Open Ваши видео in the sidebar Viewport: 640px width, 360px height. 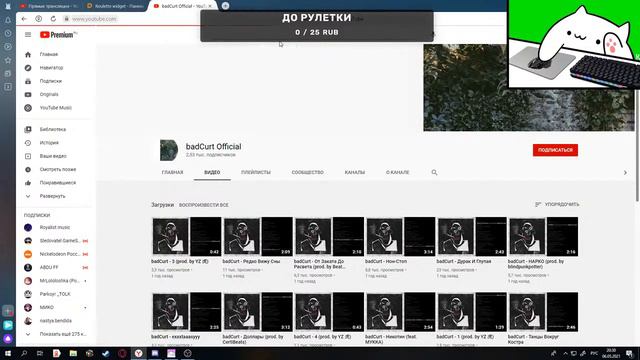click(x=53, y=156)
